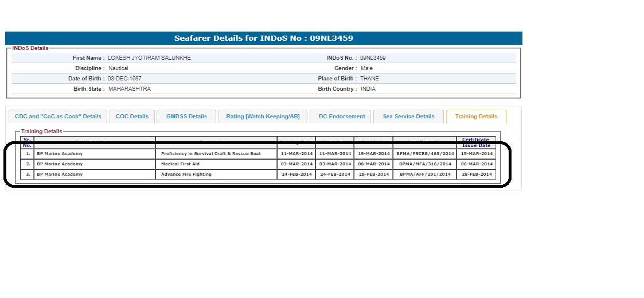Click the 28-FEB-2014 certificate issue date cell
Image resolution: width=644 pixels, height=298 pixels.
(x=476, y=175)
